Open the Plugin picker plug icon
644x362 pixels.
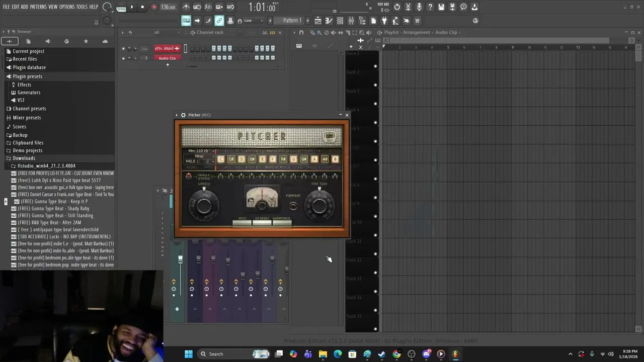[x=384, y=21]
